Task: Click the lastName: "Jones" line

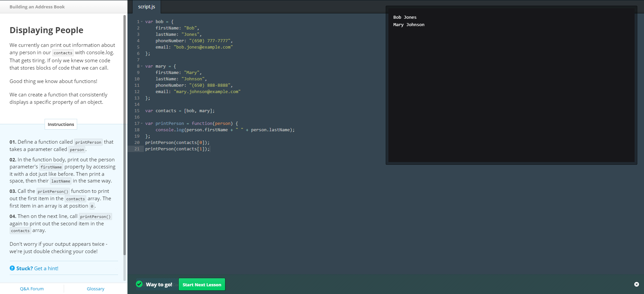Action: pos(178,34)
